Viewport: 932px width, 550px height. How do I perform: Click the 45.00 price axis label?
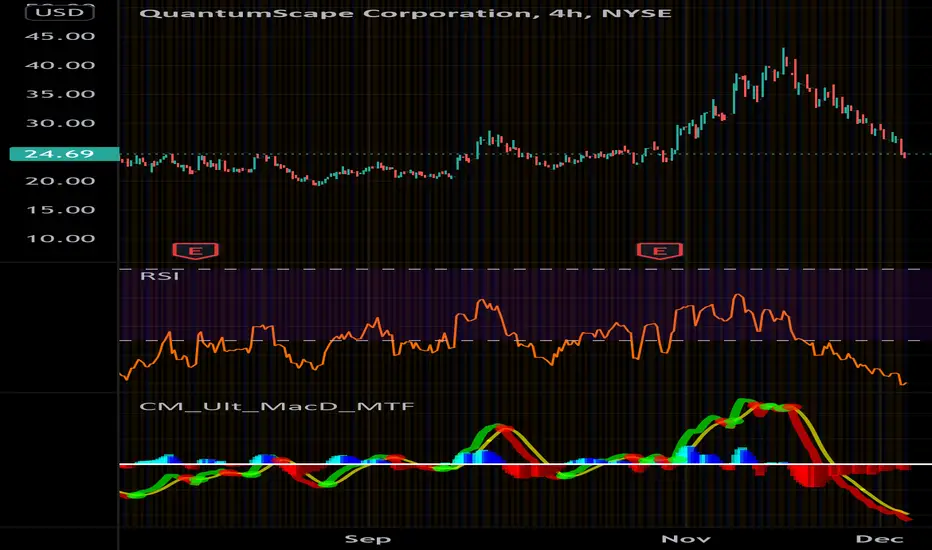coord(60,36)
